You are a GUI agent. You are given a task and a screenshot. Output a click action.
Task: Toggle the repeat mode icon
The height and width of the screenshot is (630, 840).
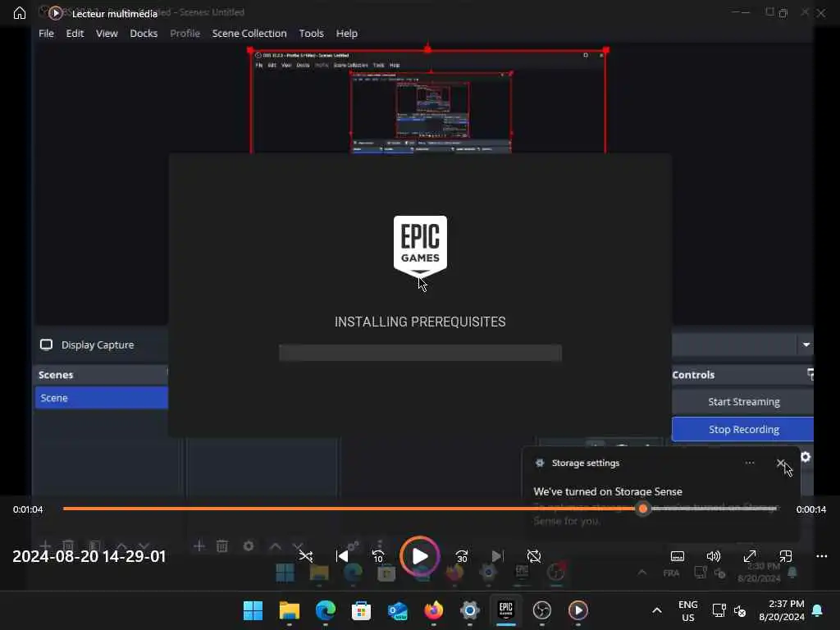[534, 556]
